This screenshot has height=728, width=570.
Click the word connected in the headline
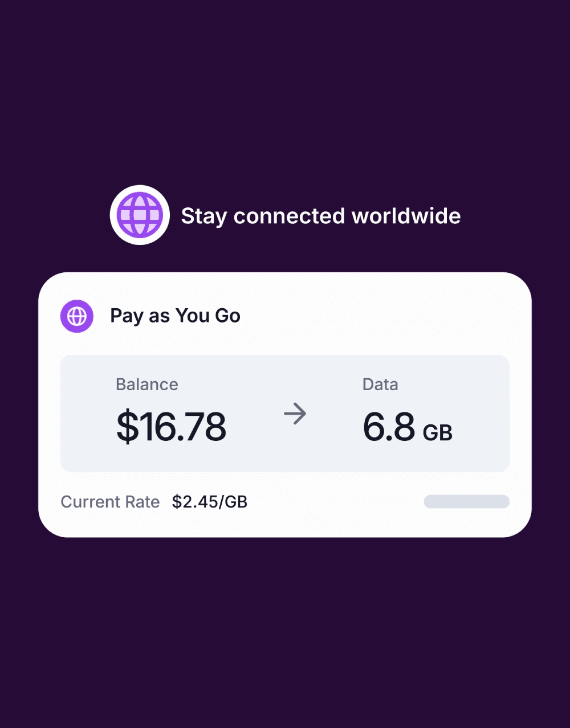(x=290, y=216)
